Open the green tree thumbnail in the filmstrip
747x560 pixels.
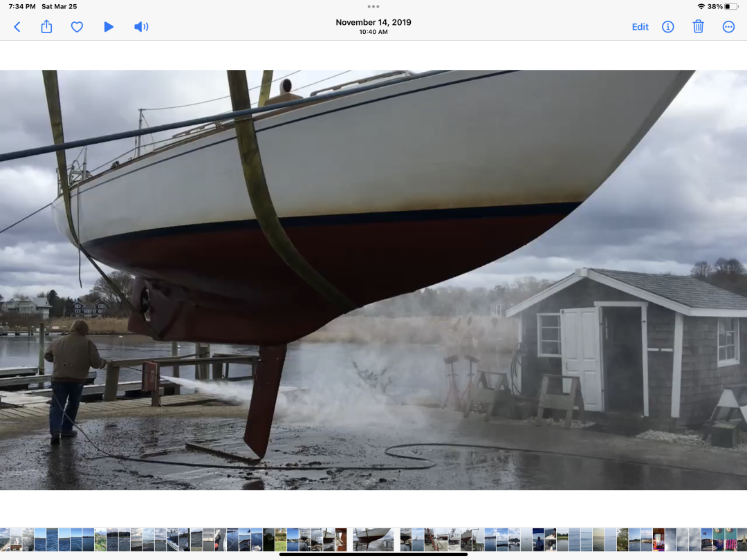point(622,539)
